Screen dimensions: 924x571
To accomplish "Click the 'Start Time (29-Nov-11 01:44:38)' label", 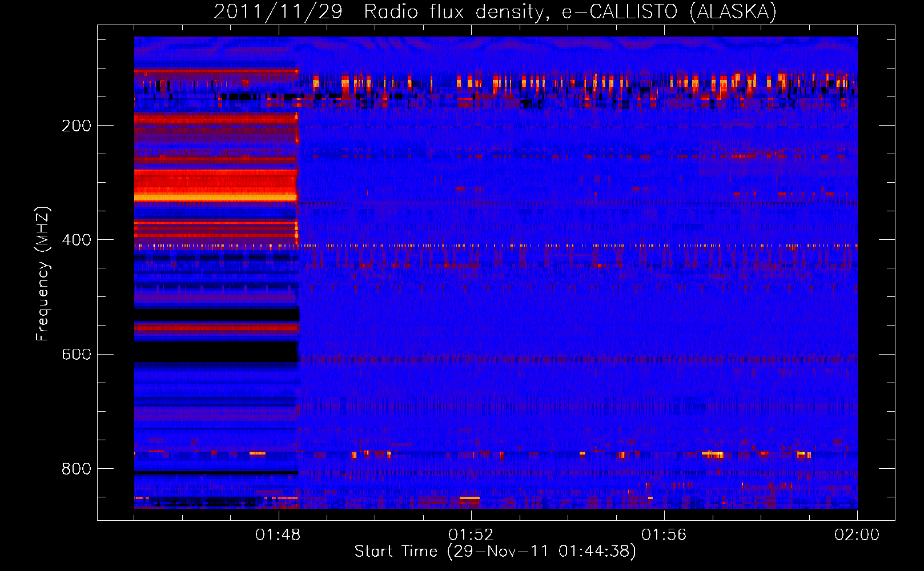I will click(x=495, y=552).
